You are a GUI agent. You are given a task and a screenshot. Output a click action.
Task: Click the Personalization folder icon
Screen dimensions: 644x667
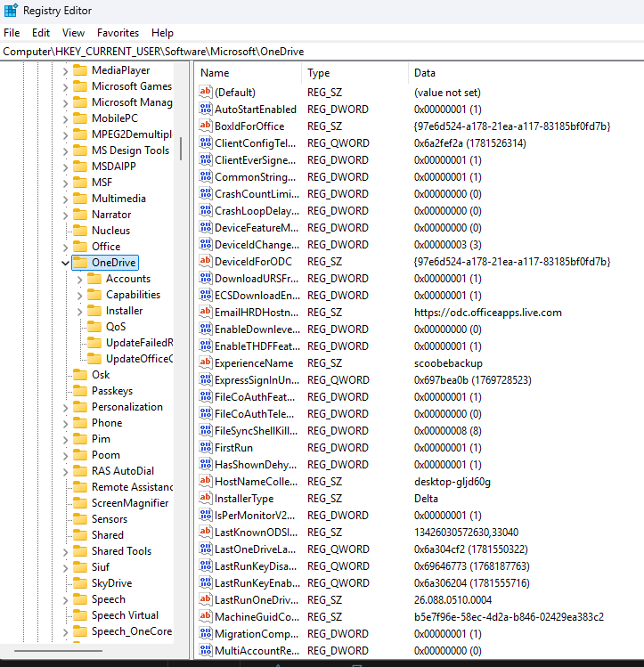pyautogui.click(x=80, y=407)
